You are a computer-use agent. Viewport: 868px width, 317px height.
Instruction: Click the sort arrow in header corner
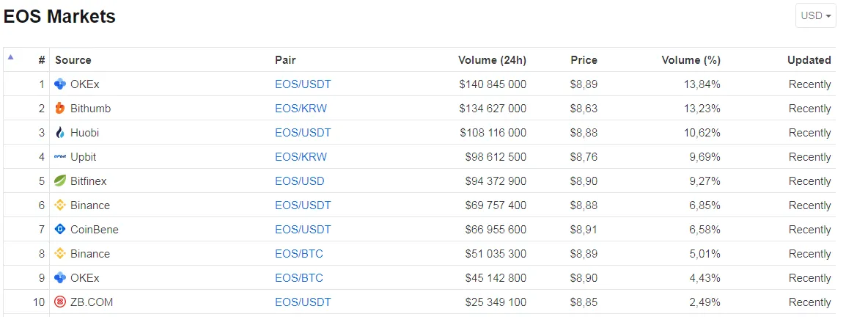(10, 57)
